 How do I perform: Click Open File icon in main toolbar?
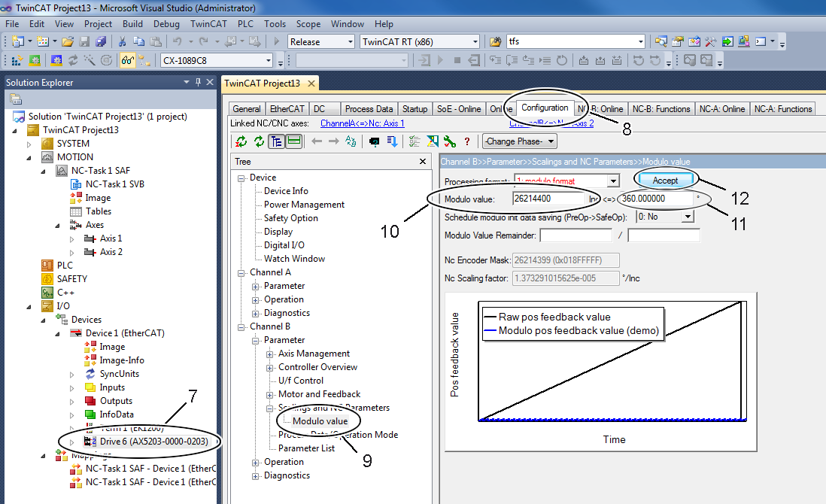[x=68, y=41]
